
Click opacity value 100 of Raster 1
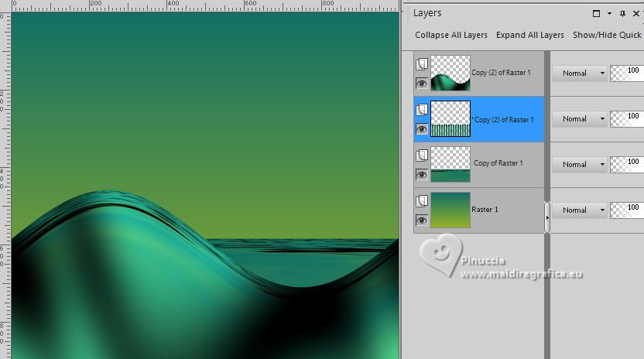[x=633, y=207]
